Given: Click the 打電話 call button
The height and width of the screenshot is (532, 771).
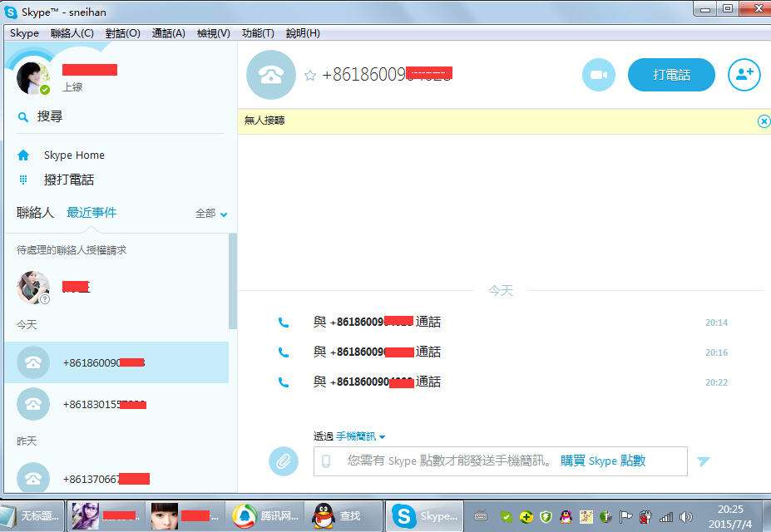Looking at the screenshot, I should 671,75.
